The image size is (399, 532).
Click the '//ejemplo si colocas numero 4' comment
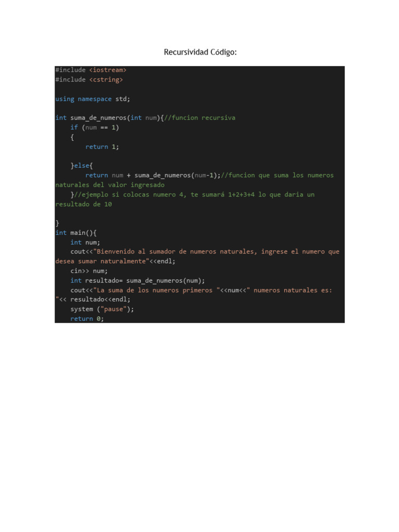[130, 195]
